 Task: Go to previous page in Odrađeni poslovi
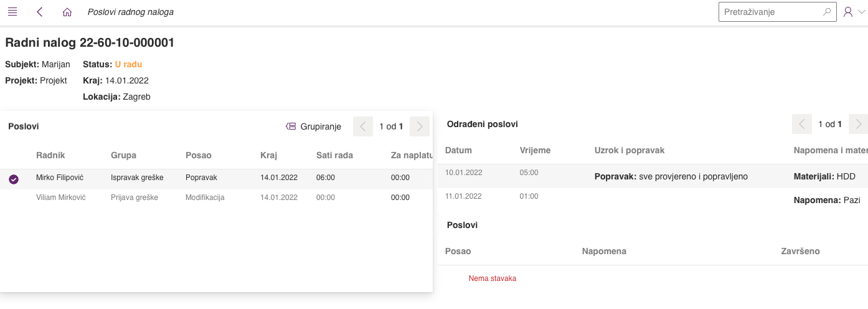(x=802, y=124)
